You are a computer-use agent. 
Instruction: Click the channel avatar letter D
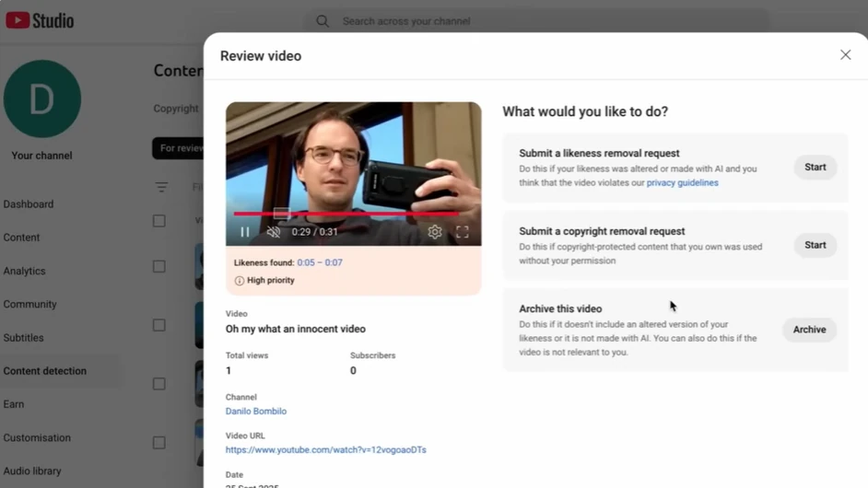tap(41, 99)
